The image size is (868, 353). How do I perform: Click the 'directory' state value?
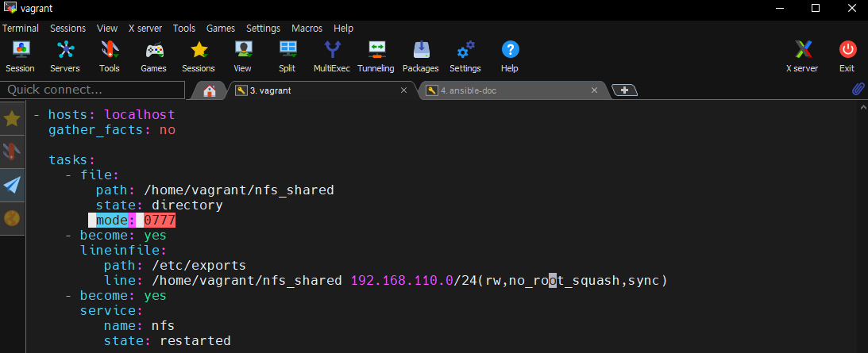click(187, 205)
